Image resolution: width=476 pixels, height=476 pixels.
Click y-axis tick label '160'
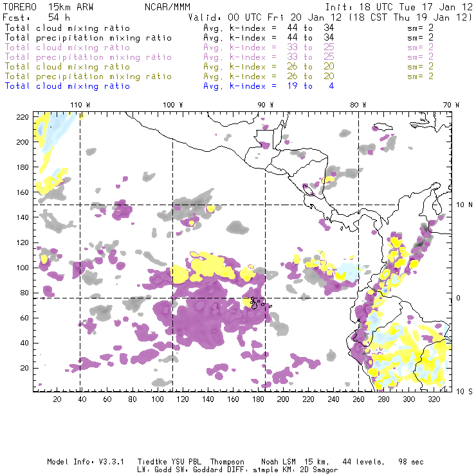coord(23,192)
